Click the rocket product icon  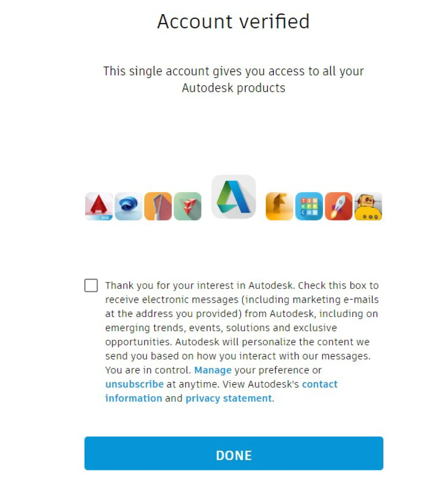(x=339, y=207)
